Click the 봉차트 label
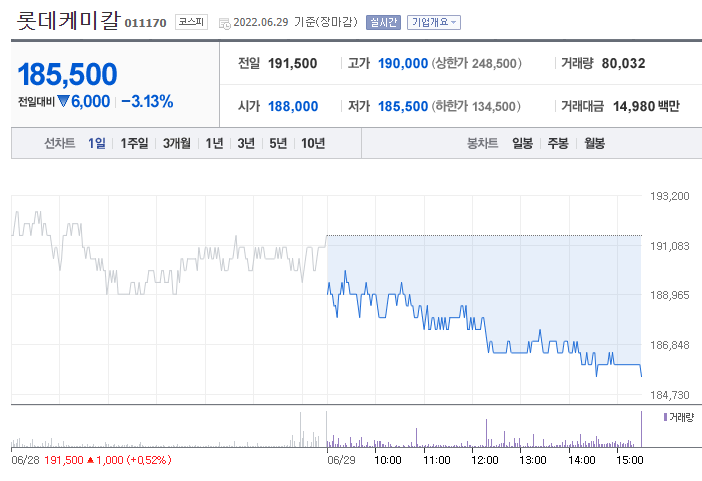 click(x=483, y=143)
